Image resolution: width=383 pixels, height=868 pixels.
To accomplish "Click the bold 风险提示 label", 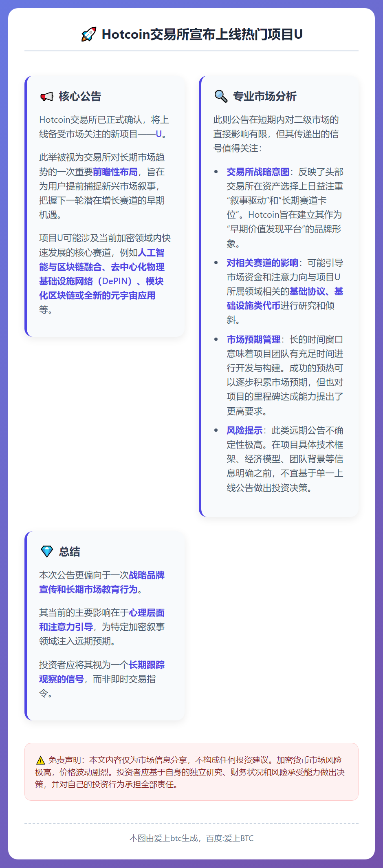I will [244, 431].
